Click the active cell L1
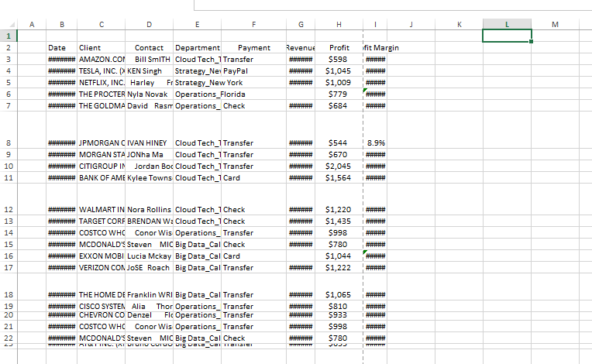Screen dimensions: 592x364 (507, 36)
